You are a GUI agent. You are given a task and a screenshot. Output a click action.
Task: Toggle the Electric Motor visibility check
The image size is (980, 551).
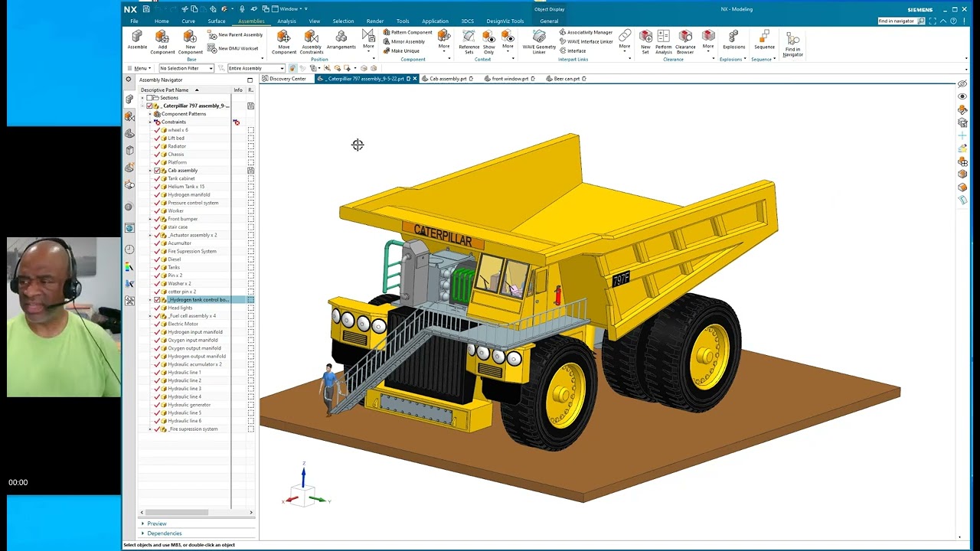[x=157, y=324]
